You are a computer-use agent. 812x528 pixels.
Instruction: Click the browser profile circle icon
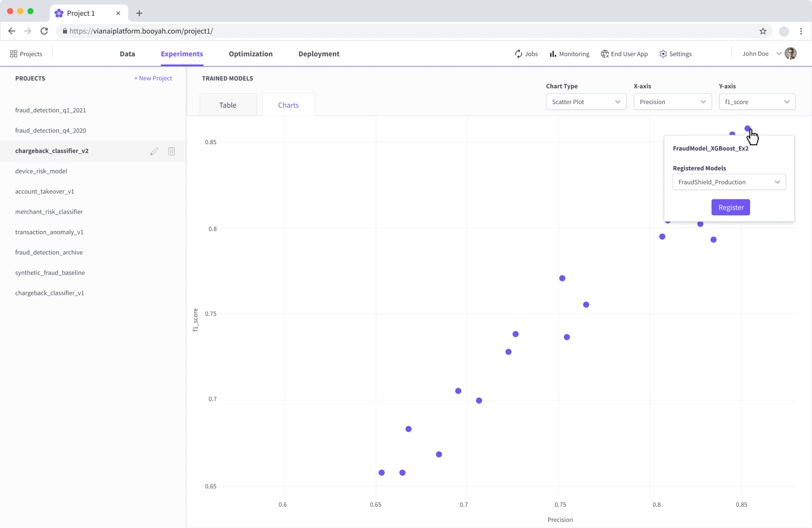tap(784, 31)
